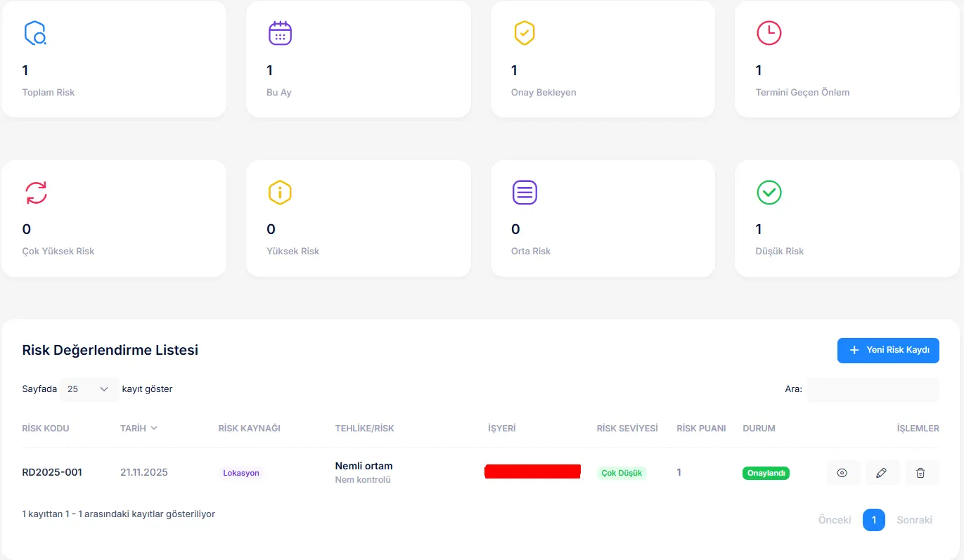Image resolution: width=964 pixels, height=560 pixels.
Task: Click the Yüksek Risk info hexagon icon
Action: click(280, 193)
